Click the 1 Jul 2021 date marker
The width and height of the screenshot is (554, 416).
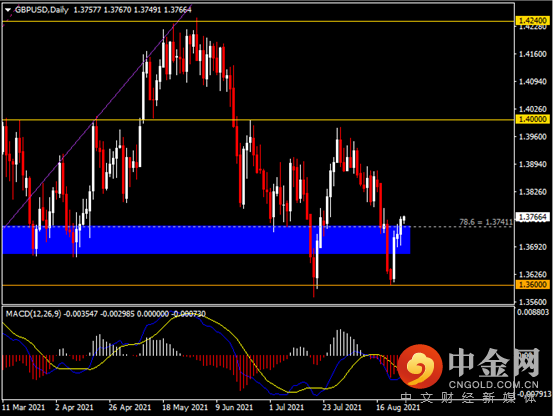(287, 408)
